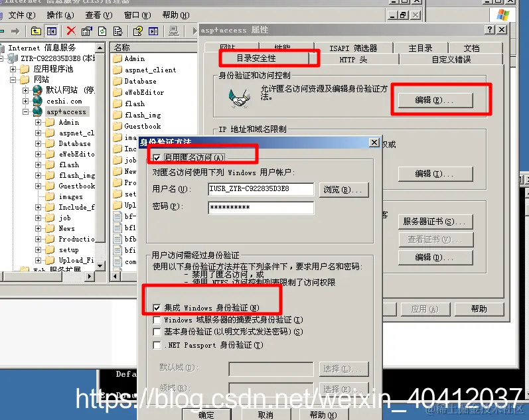Click the Export List toolbar icon
Screen dimensions: 529x420
click(117, 31)
